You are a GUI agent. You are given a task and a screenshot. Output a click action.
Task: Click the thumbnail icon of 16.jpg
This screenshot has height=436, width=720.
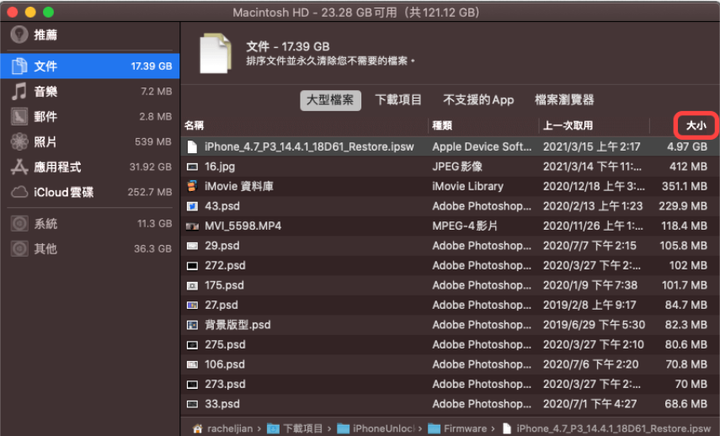click(192, 167)
